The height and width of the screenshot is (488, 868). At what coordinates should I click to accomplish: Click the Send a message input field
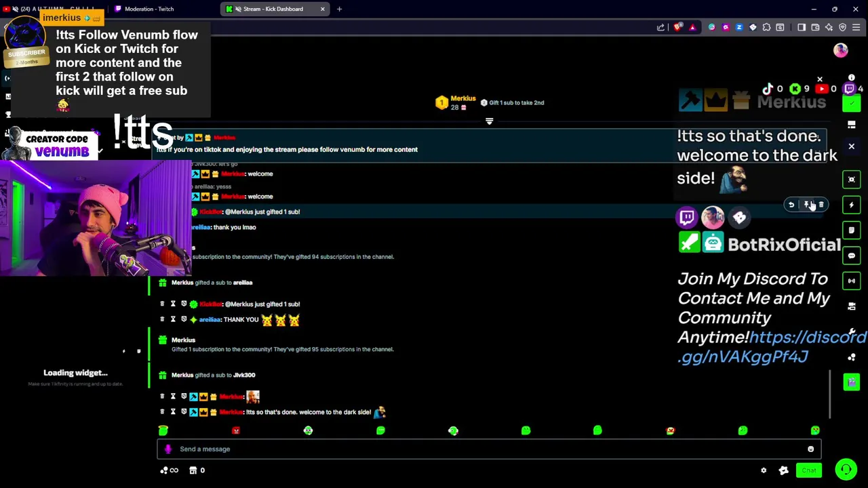pyautogui.click(x=489, y=449)
